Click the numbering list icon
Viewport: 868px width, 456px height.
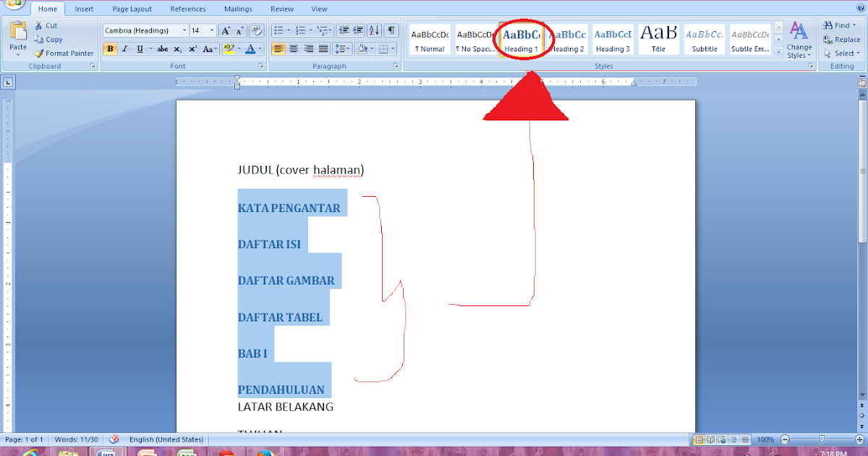(x=300, y=30)
